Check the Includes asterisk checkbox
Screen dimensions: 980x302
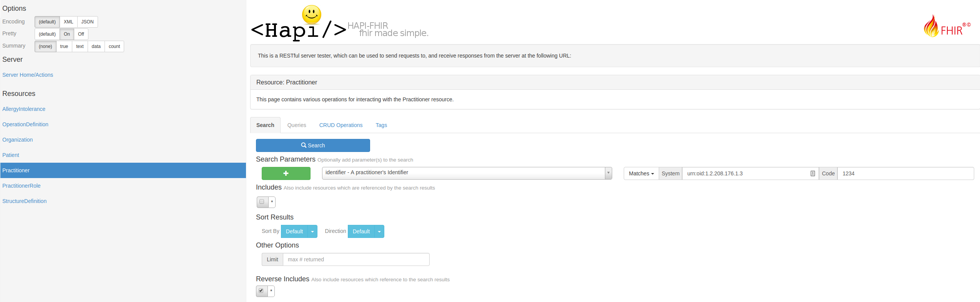pos(262,202)
